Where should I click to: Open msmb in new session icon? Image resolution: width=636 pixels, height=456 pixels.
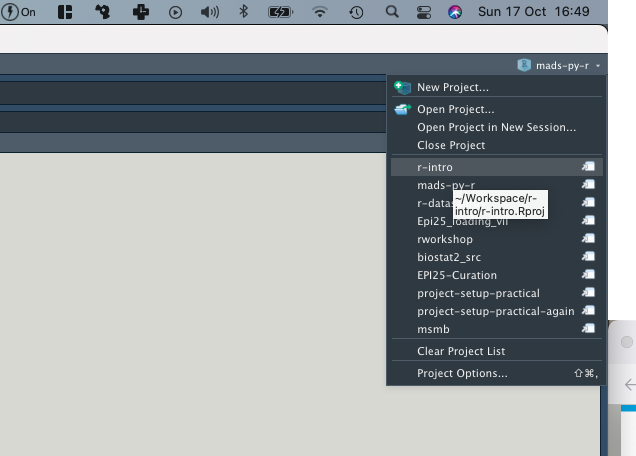pos(589,329)
